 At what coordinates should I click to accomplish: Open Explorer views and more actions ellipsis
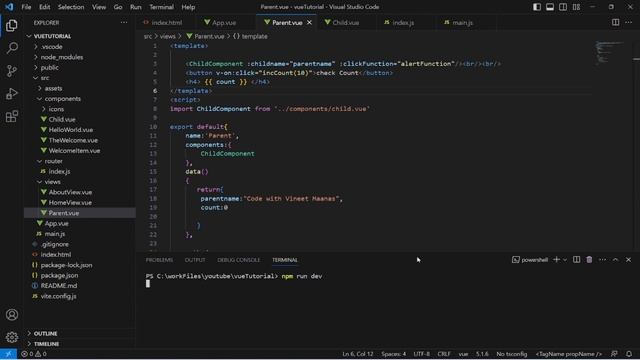pos(124,22)
